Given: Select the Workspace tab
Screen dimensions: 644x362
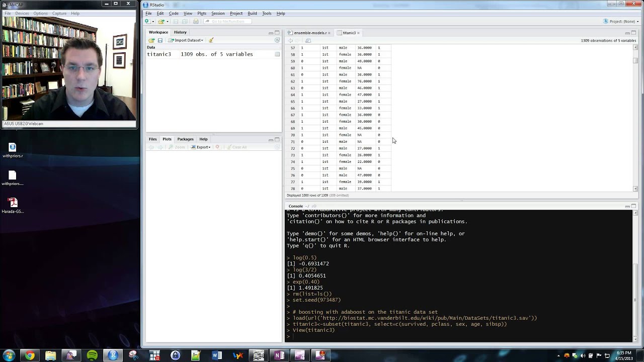Looking at the screenshot, I should pos(158,32).
